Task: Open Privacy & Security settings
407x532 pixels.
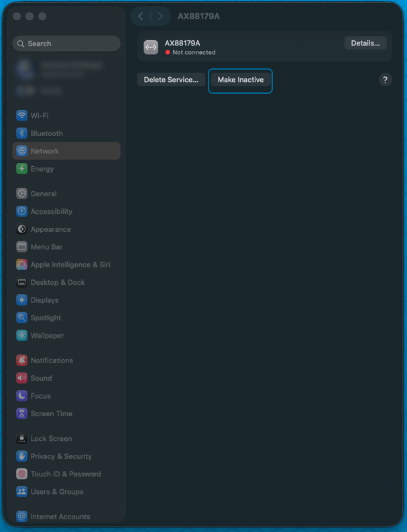Action: point(61,456)
